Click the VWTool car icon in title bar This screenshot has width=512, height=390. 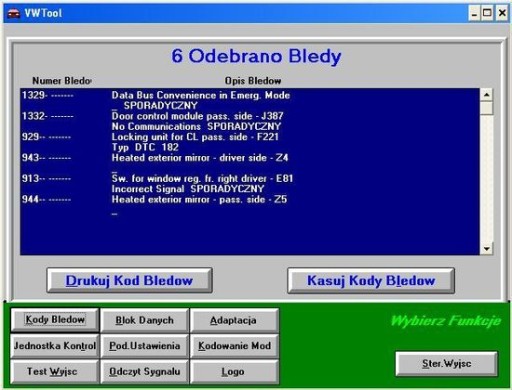pyautogui.click(x=14, y=14)
